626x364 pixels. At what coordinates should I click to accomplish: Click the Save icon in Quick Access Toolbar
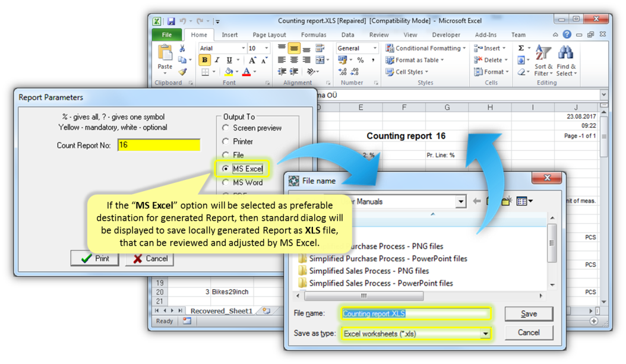coord(171,21)
